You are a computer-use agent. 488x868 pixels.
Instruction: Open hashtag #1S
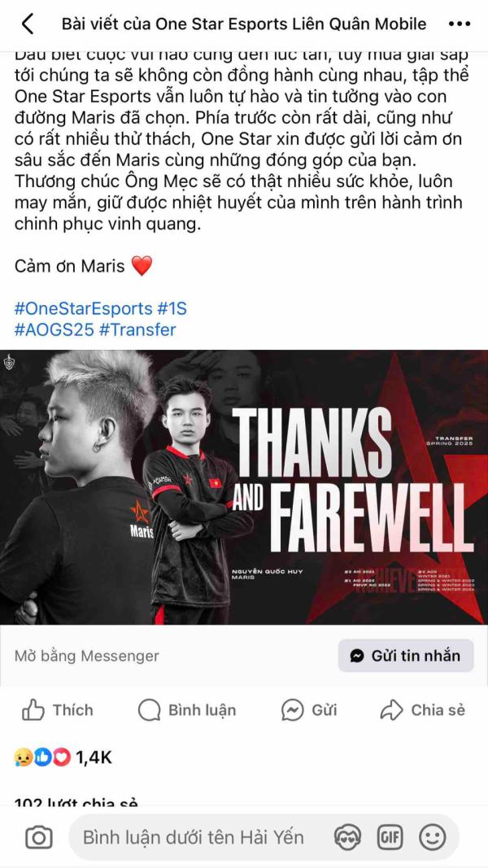pos(172,308)
